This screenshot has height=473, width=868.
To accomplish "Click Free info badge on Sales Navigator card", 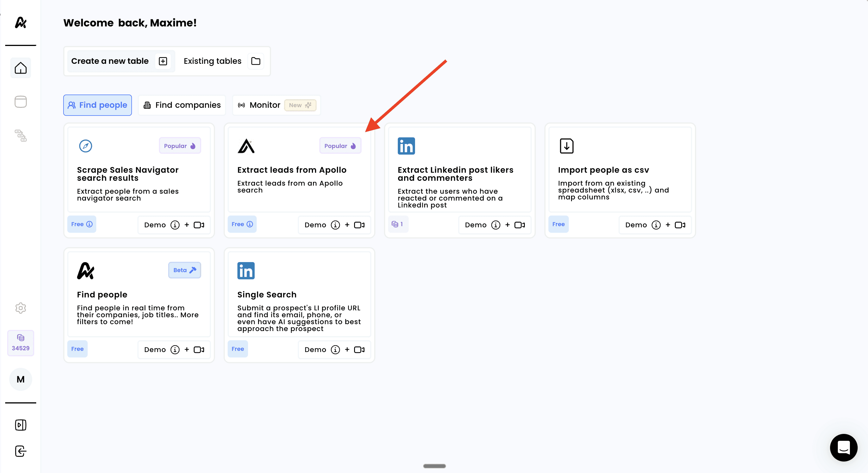I will [x=82, y=224].
